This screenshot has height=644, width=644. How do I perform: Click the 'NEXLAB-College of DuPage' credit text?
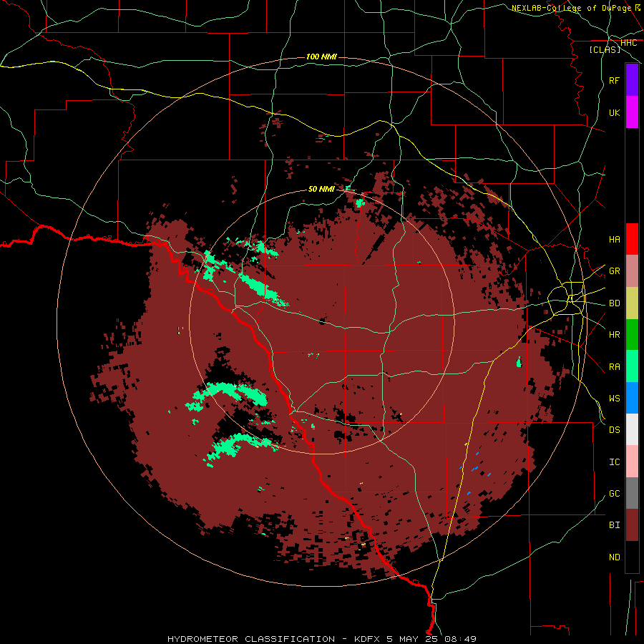(571, 8)
